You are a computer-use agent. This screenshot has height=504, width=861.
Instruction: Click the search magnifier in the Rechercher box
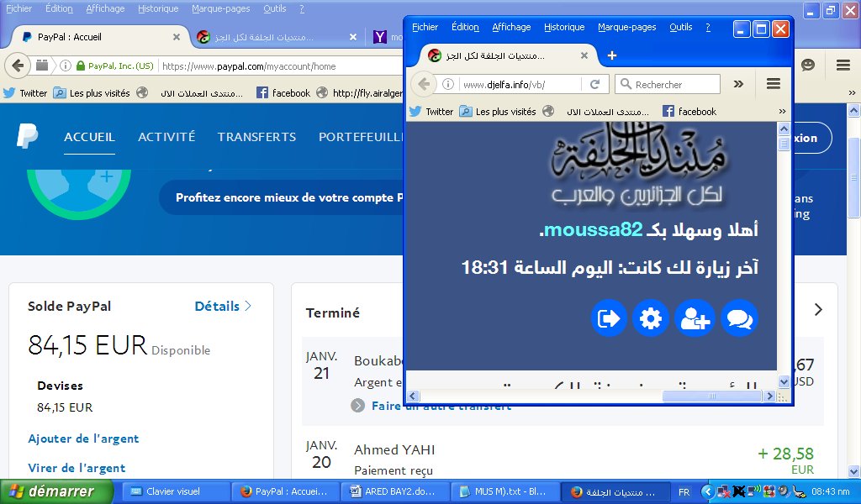click(x=626, y=85)
